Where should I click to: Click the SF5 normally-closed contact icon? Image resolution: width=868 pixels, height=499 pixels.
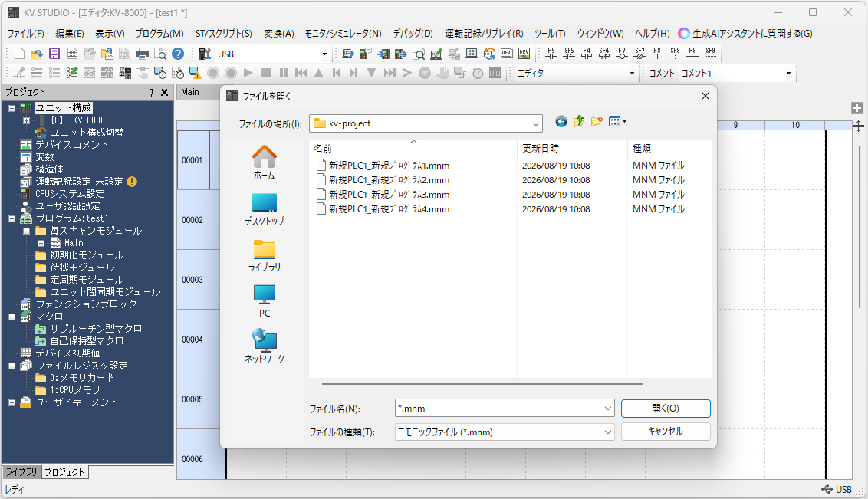click(569, 53)
